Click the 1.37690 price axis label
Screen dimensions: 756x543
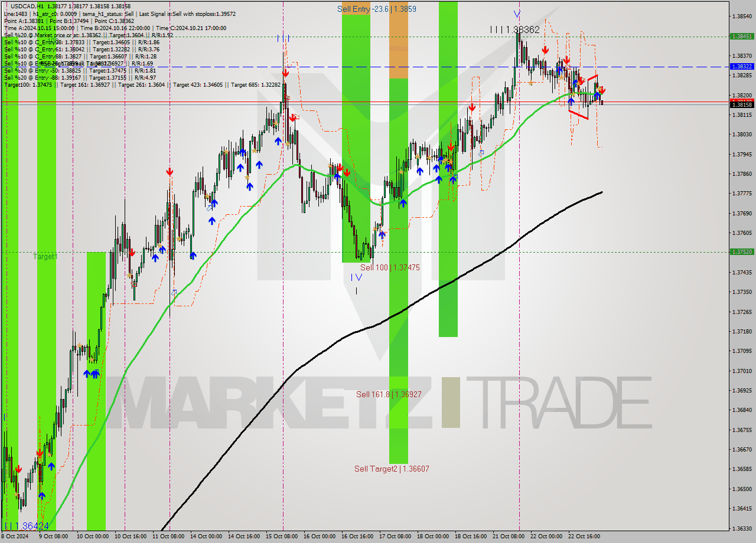pos(741,214)
